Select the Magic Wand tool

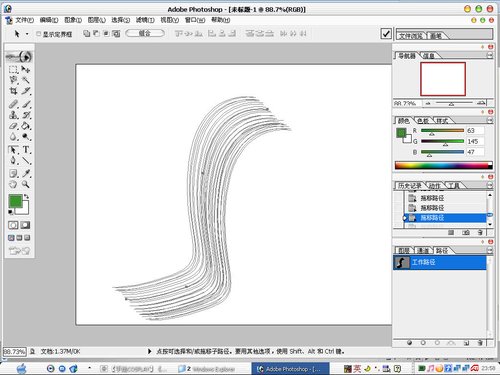click(26, 80)
